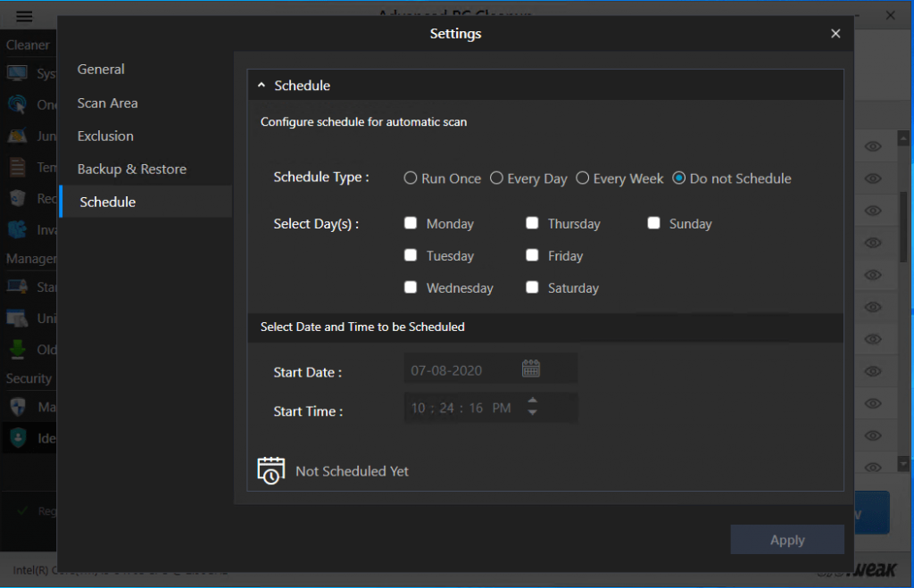Collapse the Schedule panel header chevron
The height and width of the screenshot is (588, 914).
coord(262,85)
